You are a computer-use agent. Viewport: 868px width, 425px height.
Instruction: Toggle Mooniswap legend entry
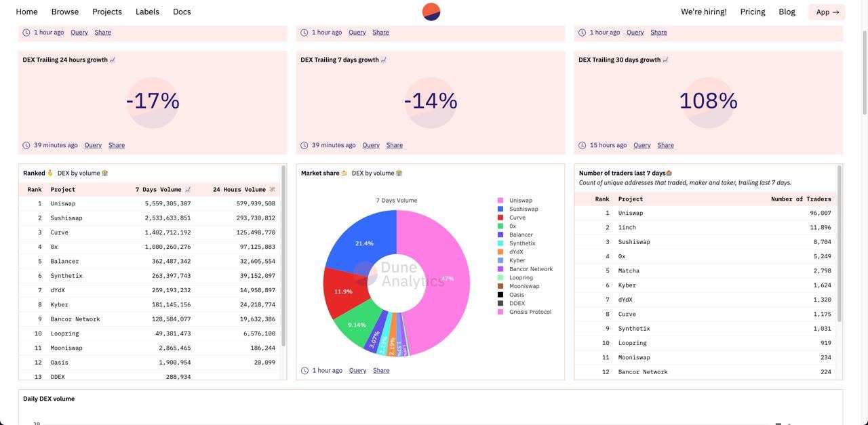tap(519, 286)
